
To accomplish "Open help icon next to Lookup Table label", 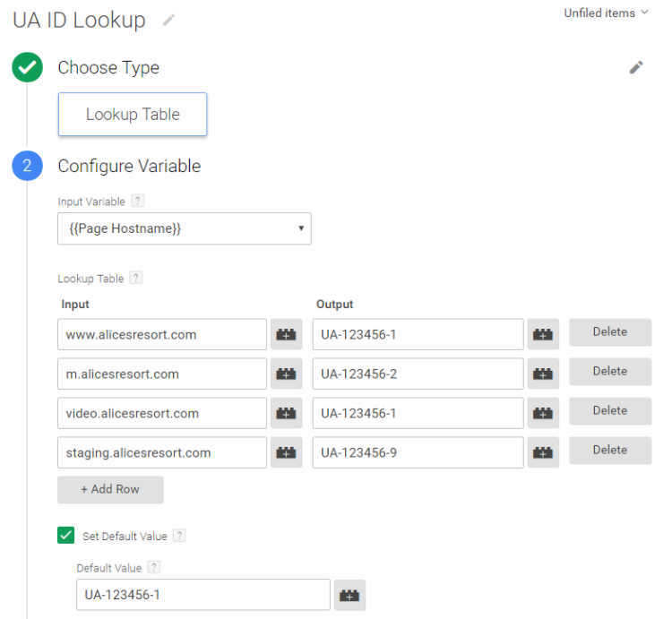I will click(136, 278).
